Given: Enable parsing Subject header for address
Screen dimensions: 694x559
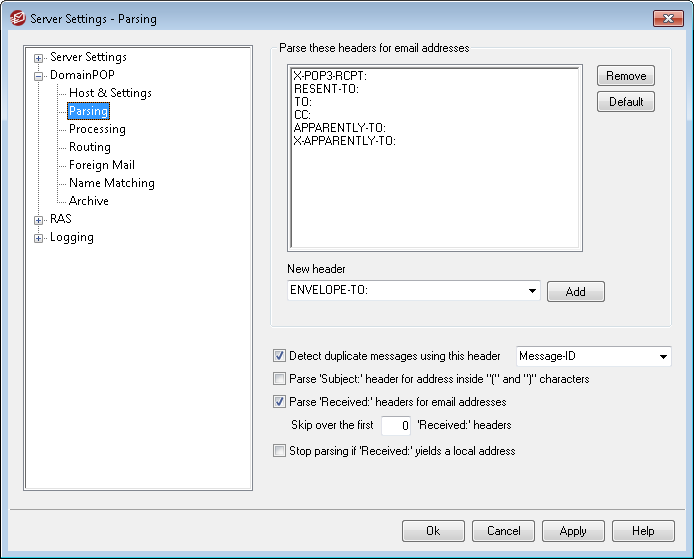Looking at the screenshot, I should tap(279, 379).
